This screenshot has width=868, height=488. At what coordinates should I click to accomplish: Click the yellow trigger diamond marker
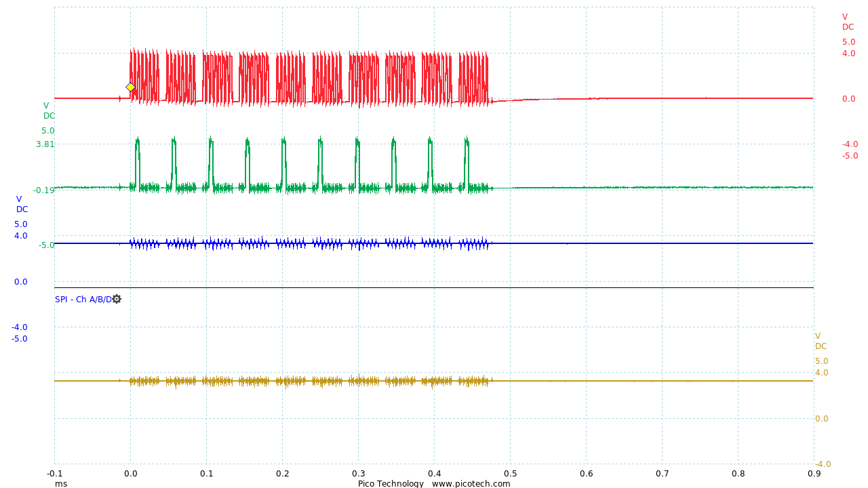(130, 86)
